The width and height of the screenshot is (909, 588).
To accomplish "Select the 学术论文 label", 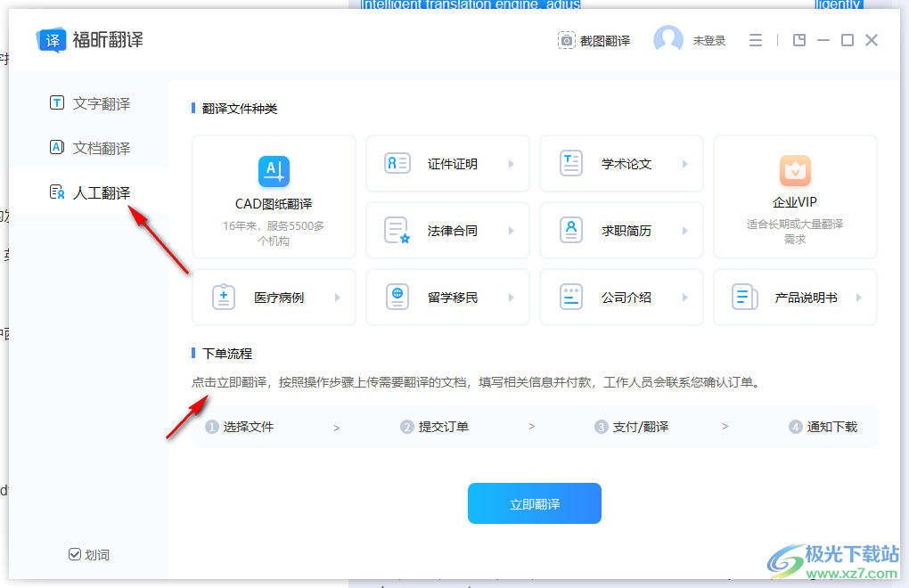I will tap(626, 164).
